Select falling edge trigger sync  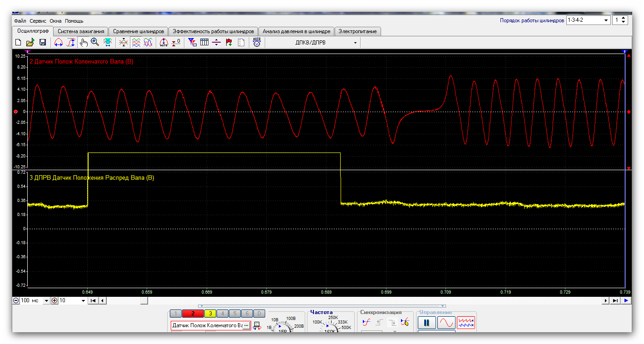click(x=392, y=322)
